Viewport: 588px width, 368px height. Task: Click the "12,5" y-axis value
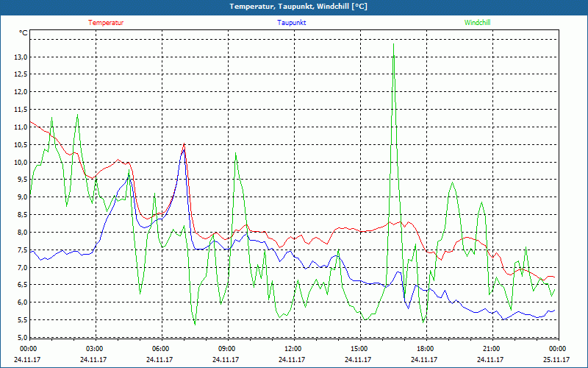pos(21,74)
